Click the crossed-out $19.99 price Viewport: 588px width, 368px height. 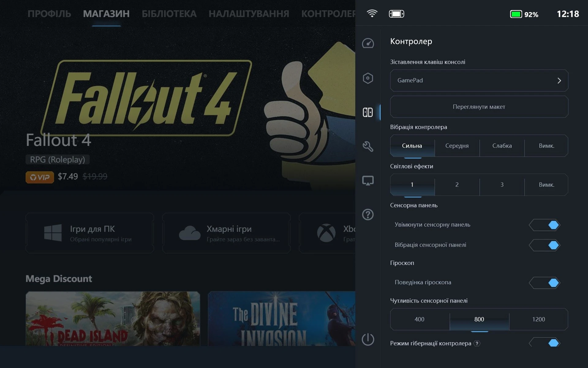pyautogui.click(x=95, y=176)
